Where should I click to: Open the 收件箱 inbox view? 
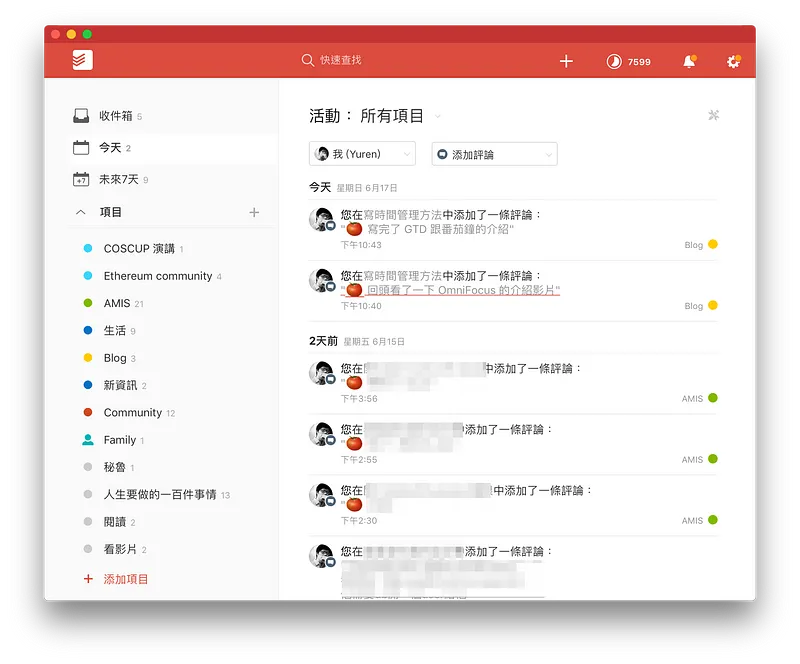(173, 116)
